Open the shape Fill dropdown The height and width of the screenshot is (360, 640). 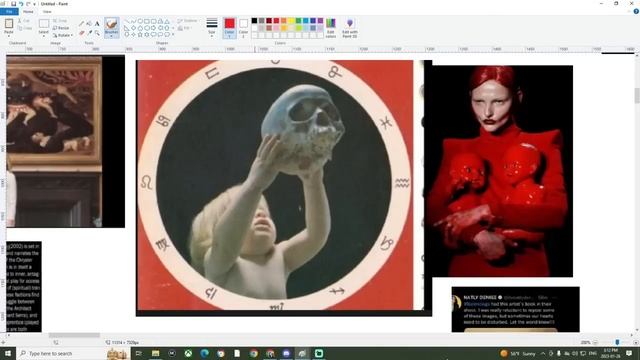[x=185, y=28]
